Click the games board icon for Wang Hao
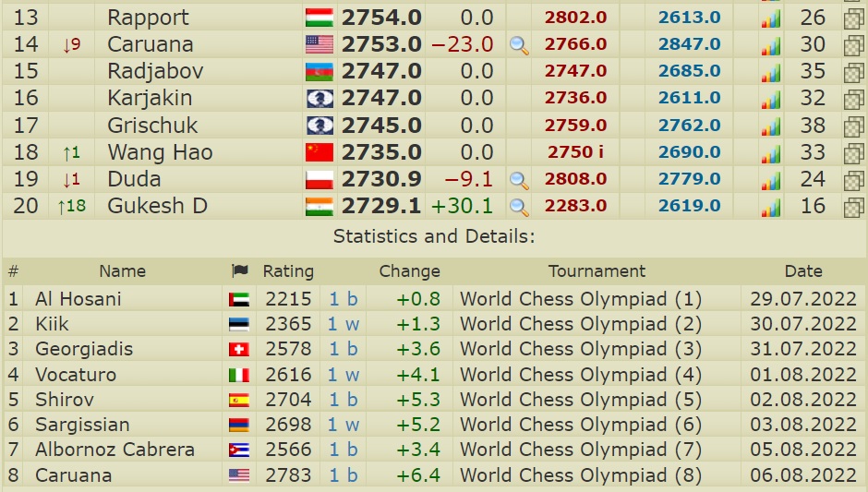868x492 pixels. point(853,153)
